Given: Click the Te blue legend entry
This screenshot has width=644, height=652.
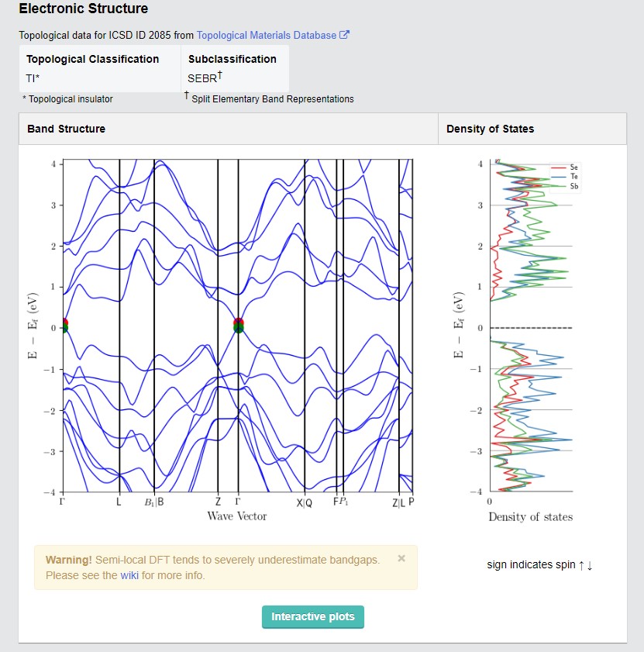Looking at the screenshot, I should tap(565, 177).
